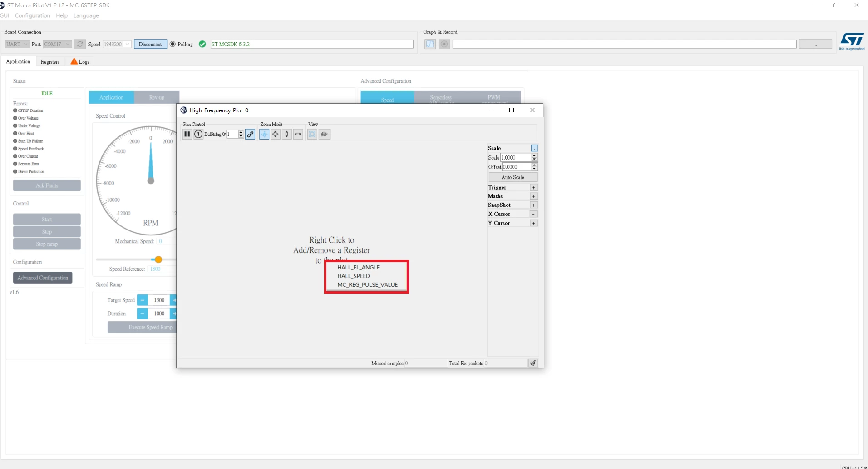Select the horizontal zoom mode icon
Image resolution: width=868 pixels, height=469 pixels.
tap(298, 134)
